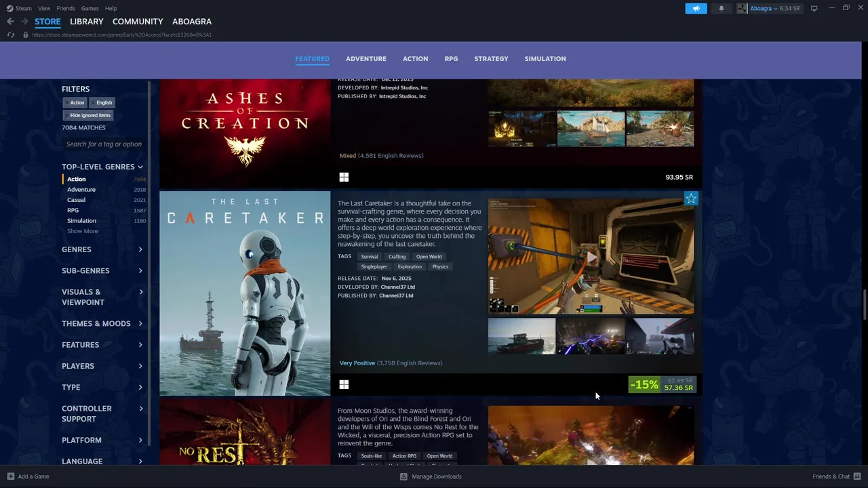This screenshot has width=868, height=488.
Task: Toggle the Adventure genre filter
Action: 104,190
